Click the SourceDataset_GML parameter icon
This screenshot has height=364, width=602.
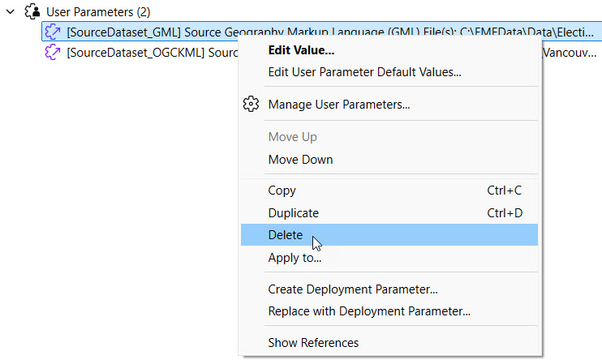(x=54, y=32)
